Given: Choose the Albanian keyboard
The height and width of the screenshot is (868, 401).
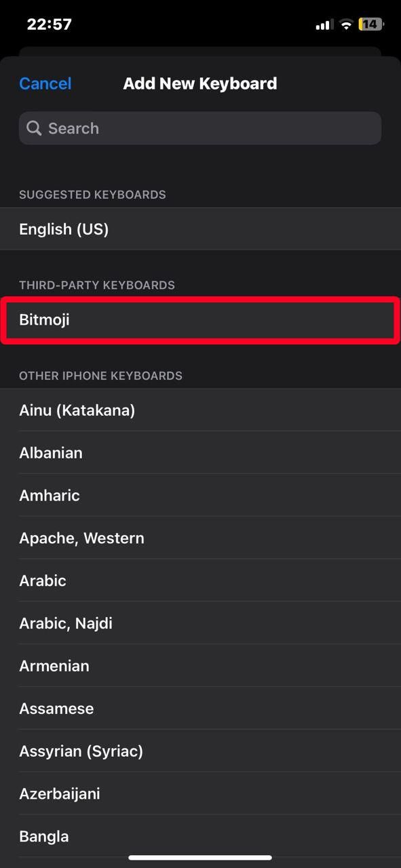Looking at the screenshot, I should click(200, 452).
